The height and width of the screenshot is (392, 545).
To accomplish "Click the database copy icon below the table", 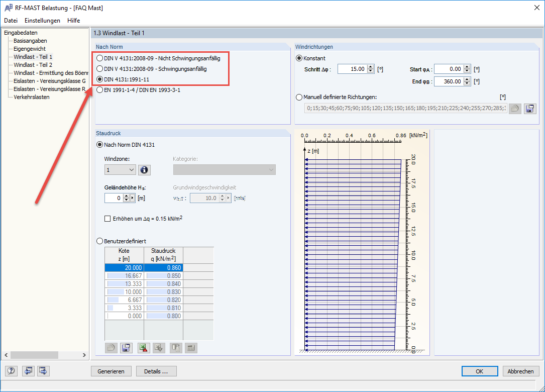I will coord(176,348).
